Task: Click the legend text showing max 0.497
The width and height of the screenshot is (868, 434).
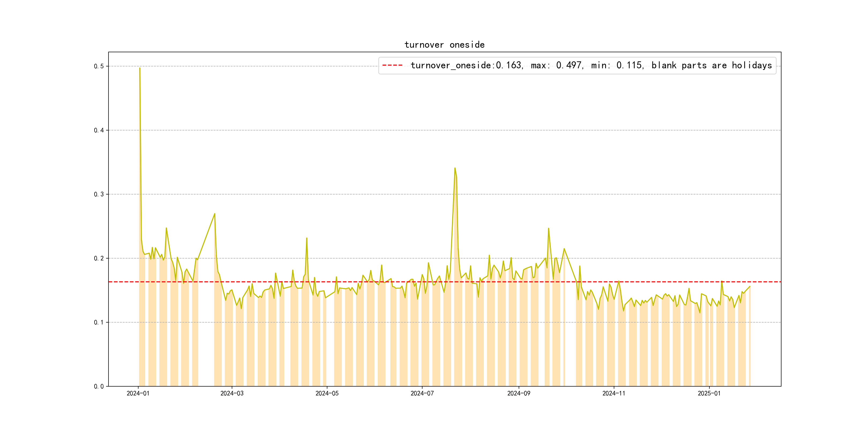Action: point(557,65)
